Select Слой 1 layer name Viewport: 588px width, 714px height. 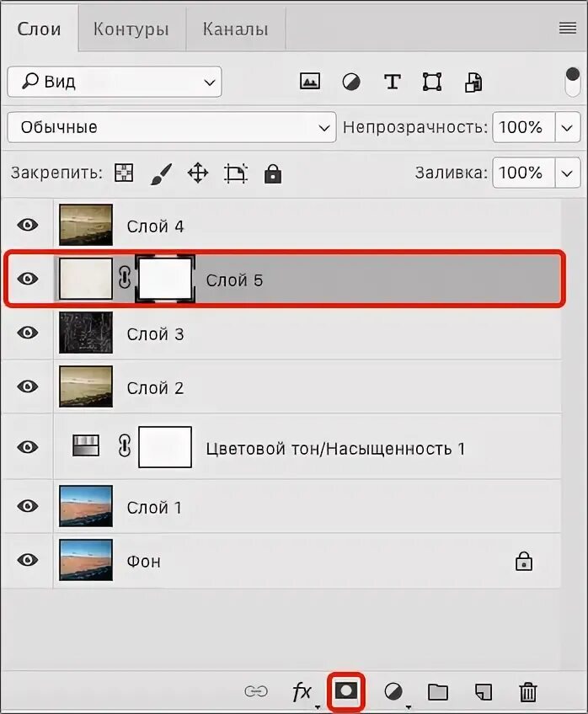click(x=154, y=507)
